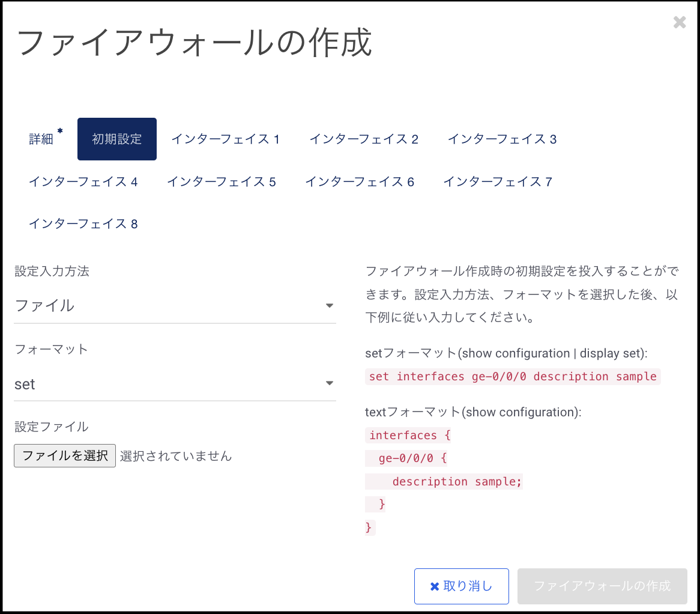This screenshot has width=700, height=614.
Task: Open the インターフェイス 5 tab
Action: 222,181
